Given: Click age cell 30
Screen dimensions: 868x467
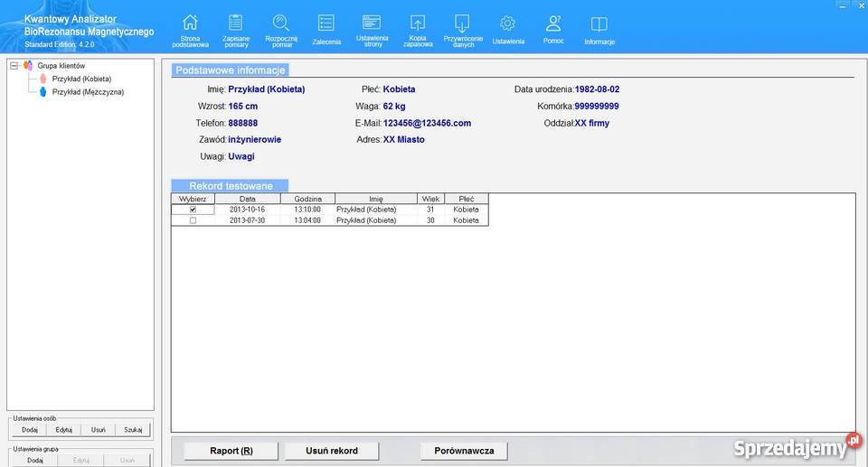Looking at the screenshot, I should (430, 220).
